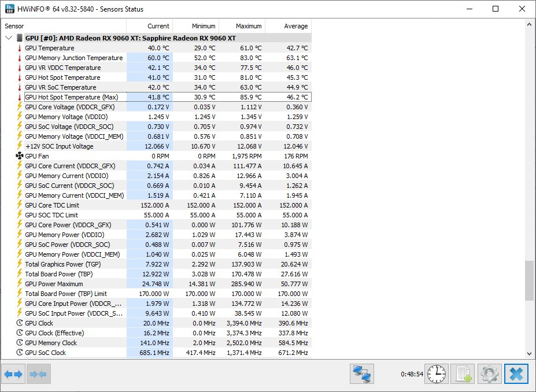This screenshot has height=392, width=536.
Task: Open the network remote monitoring icon
Action: (361, 374)
